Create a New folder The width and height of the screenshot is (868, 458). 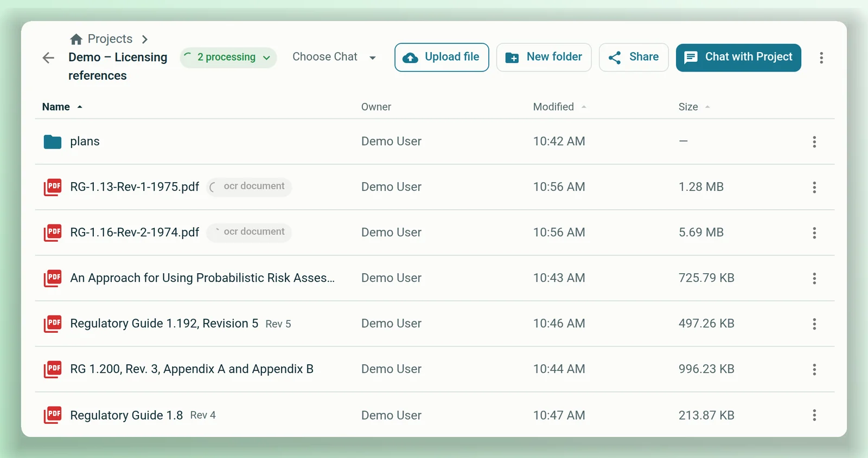pyautogui.click(x=544, y=57)
